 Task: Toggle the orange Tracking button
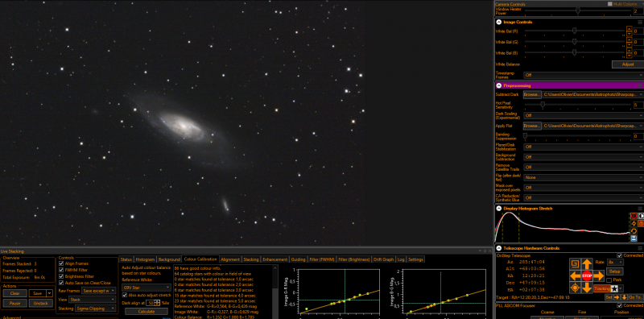pyautogui.click(x=601, y=288)
